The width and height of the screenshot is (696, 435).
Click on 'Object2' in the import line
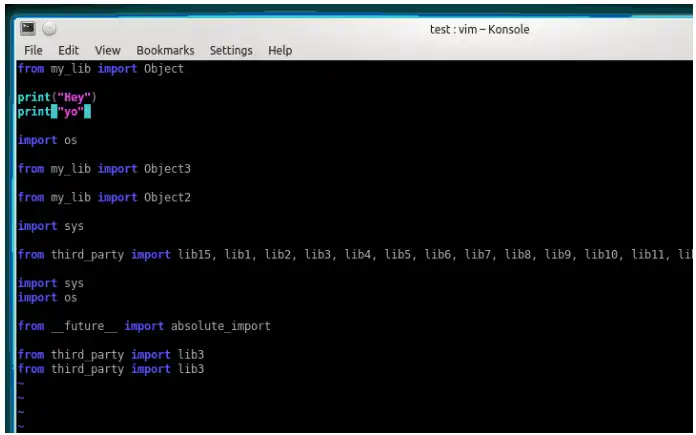click(x=167, y=197)
